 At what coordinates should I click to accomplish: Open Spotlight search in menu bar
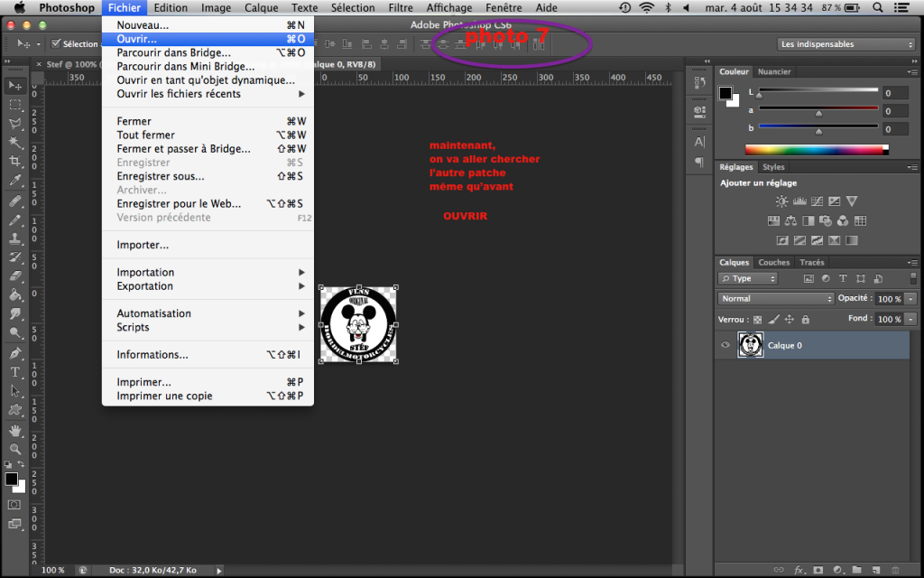click(x=877, y=7)
